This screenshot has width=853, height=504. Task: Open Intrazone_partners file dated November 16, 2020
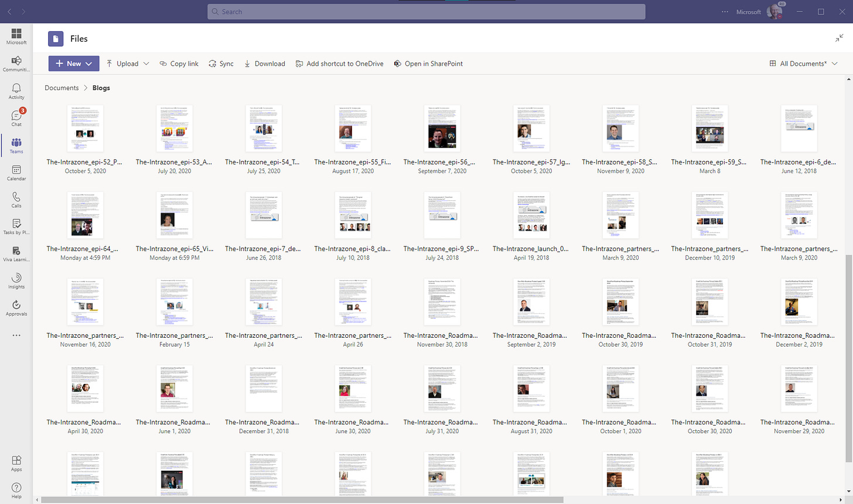pyautogui.click(x=85, y=302)
